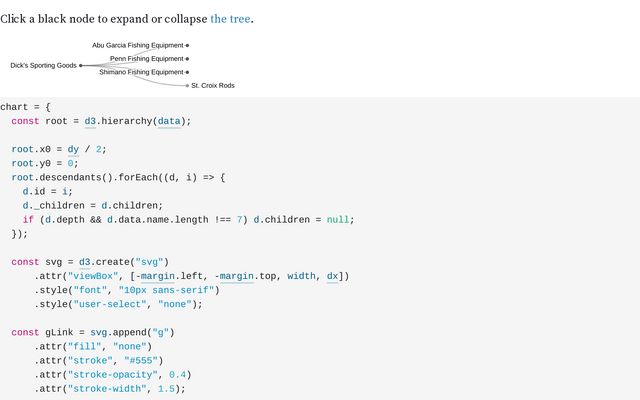Click the St. Croix Rods leaf node

(x=187, y=86)
